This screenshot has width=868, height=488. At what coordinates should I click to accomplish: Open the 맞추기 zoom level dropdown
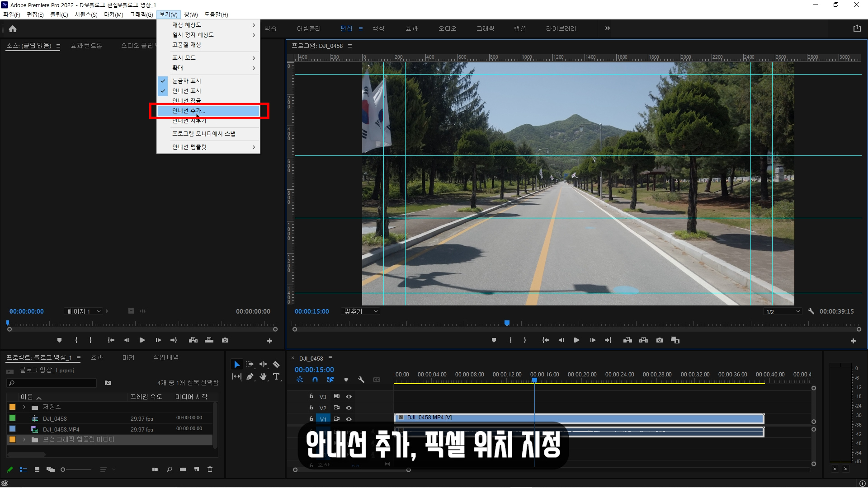coord(361,311)
